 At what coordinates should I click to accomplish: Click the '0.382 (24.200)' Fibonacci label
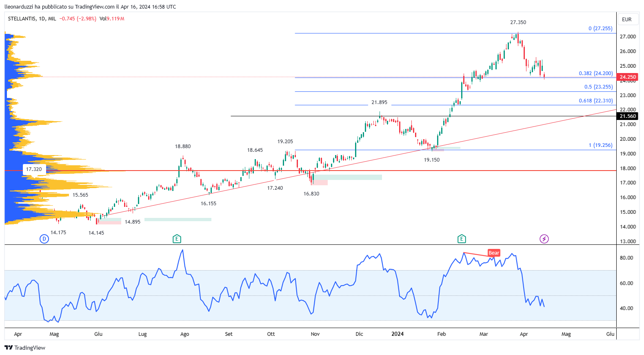pyautogui.click(x=596, y=73)
